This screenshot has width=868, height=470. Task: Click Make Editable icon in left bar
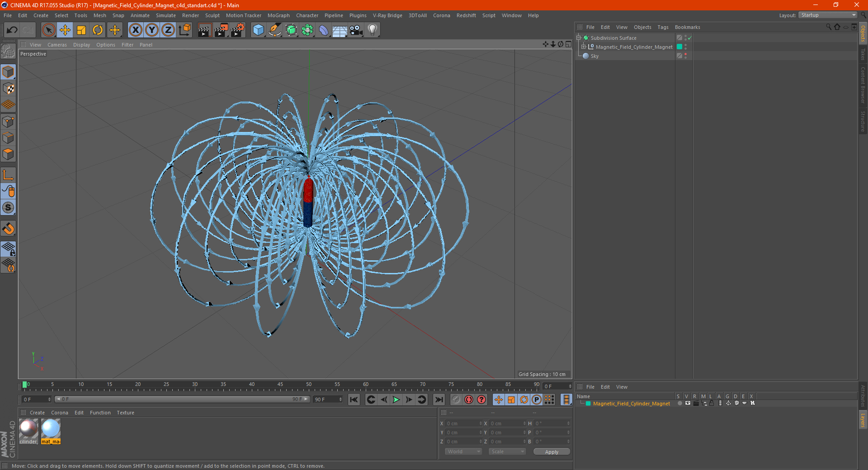(x=8, y=52)
